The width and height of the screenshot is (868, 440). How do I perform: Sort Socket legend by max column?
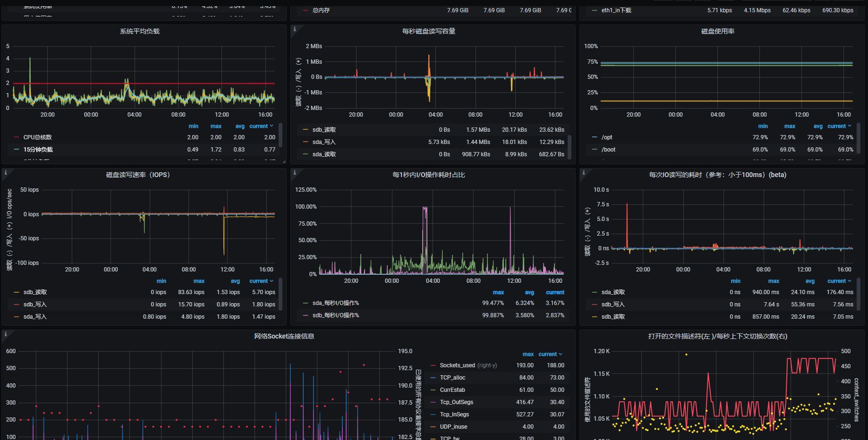[x=528, y=354]
